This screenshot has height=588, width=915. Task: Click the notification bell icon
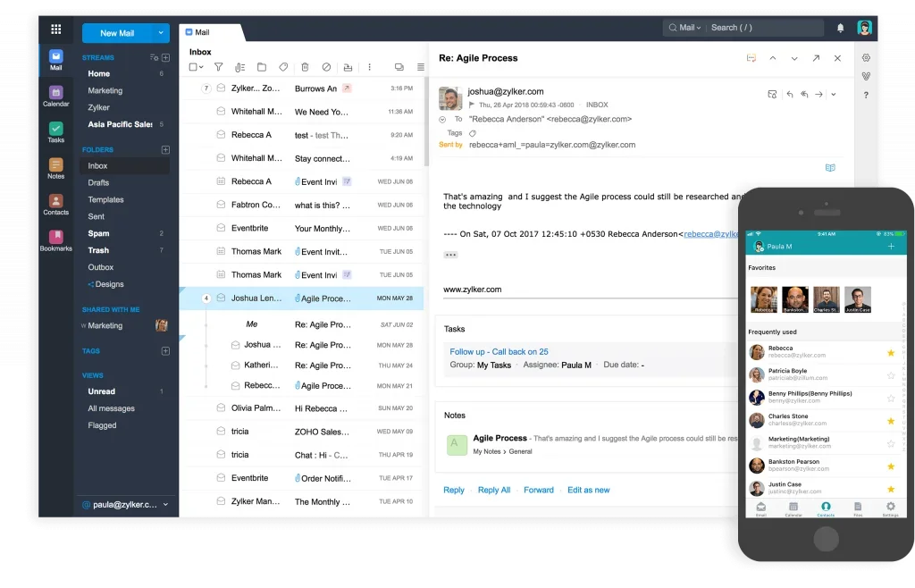840,28
